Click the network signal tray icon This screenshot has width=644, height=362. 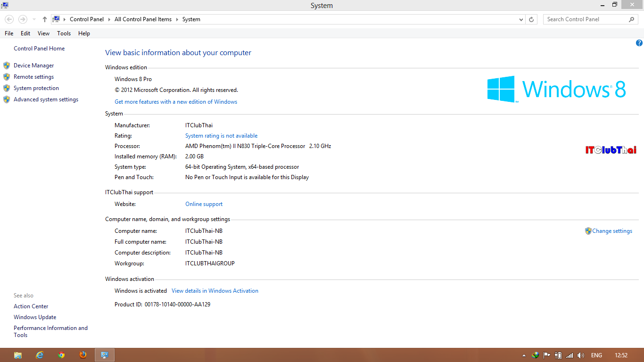coord(570,355)
